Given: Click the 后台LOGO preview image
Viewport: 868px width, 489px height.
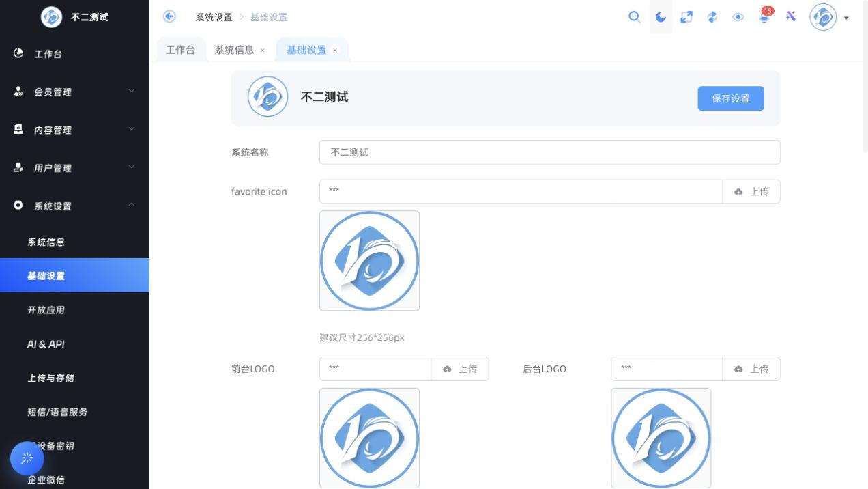Looking at the screenshot, I should [661, 438].
